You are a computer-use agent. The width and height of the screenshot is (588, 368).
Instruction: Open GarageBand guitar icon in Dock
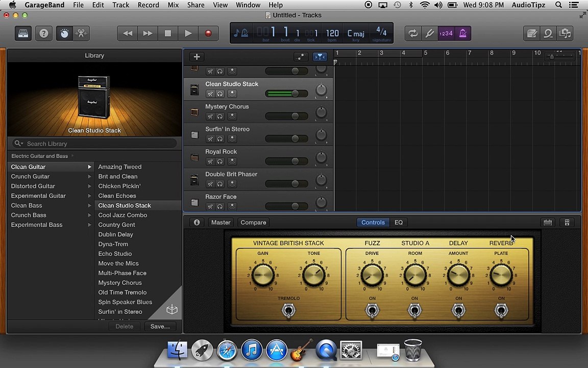pyautogui.click(x=301, y=350)
